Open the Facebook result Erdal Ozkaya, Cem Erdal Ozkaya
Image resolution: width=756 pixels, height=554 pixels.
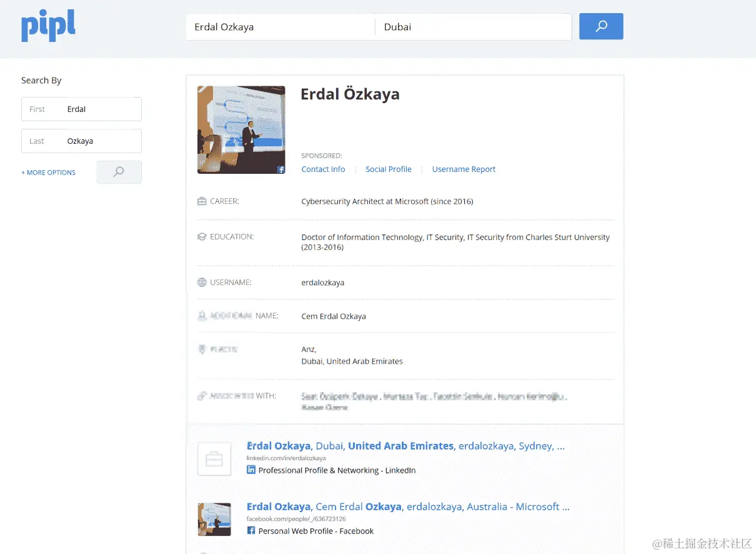point(408,506)
